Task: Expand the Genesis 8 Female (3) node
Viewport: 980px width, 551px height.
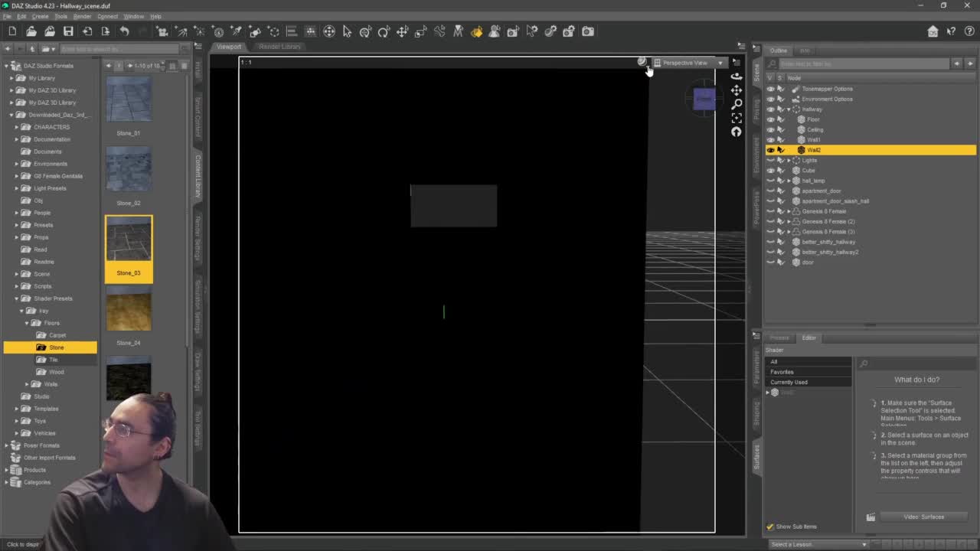Action: pos(789,231)
